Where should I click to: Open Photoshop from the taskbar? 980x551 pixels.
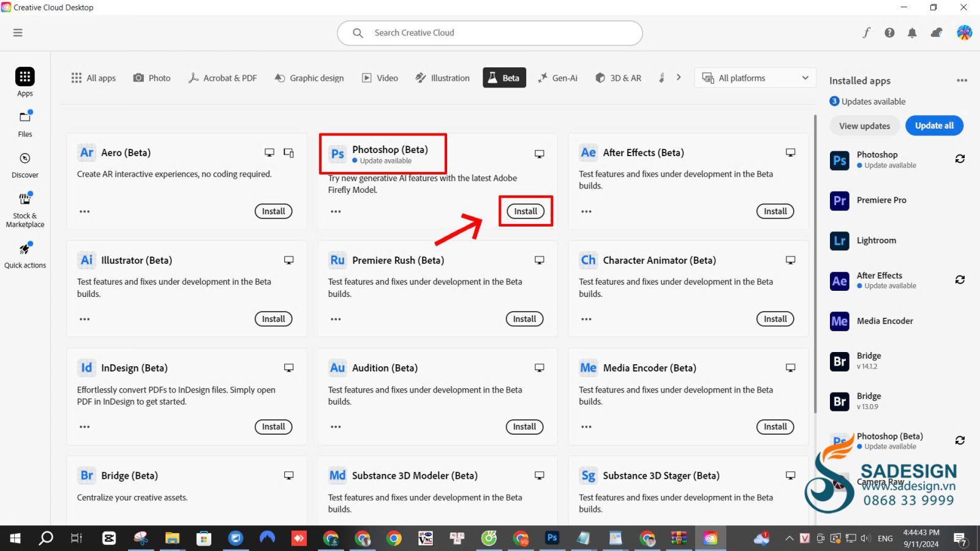[x=552, y=538]
